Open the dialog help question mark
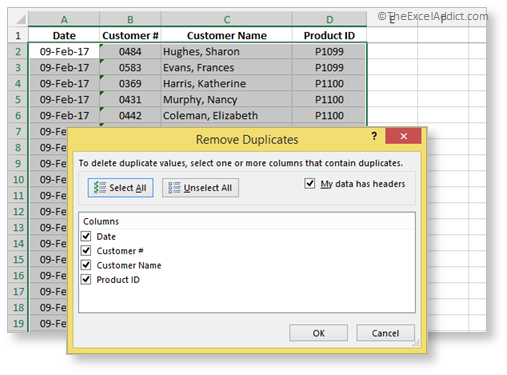This screenshot has width=507, height=375. [374, 136]
